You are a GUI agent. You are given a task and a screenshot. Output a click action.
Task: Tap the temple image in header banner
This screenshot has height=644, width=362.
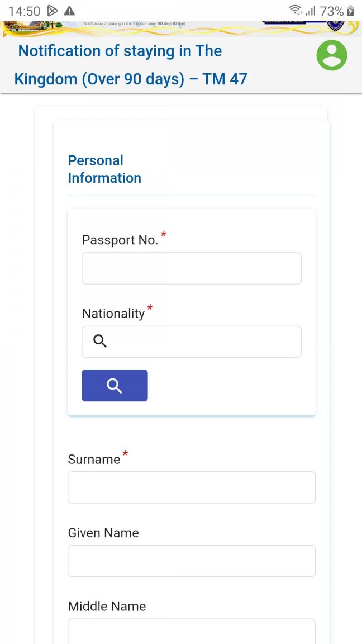[x=31, y=27]
